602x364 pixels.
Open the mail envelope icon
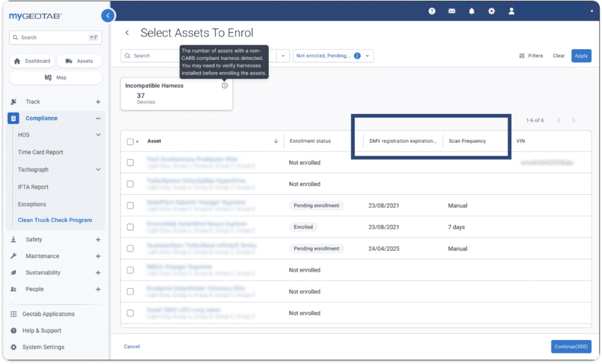(x=451, y=11)
